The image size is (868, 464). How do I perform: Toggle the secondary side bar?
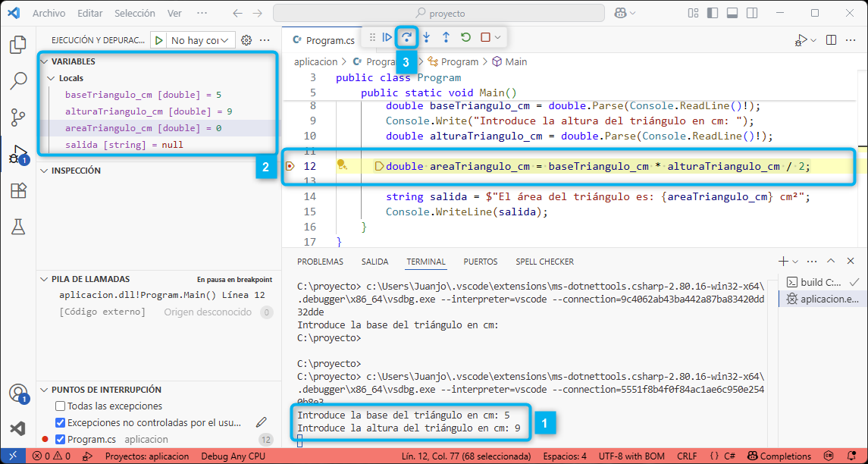751,14
